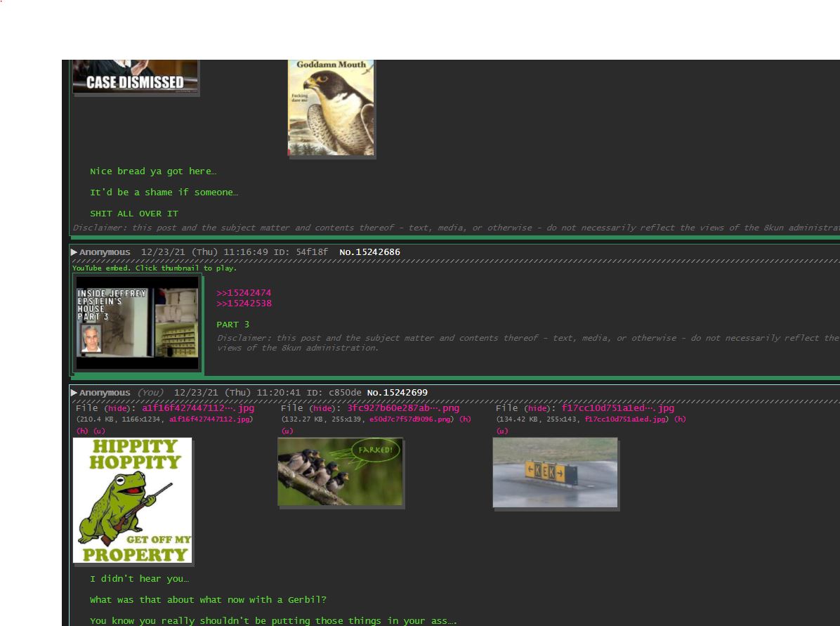Viewport: 840px width, 626px height.
Task: Click the (You) marker on post 15242699
Action: coord(150,392)
